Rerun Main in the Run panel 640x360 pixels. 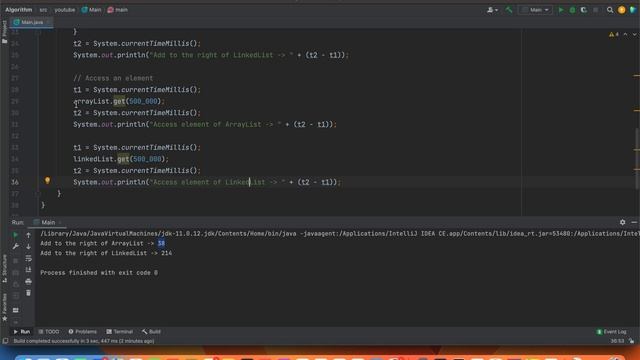(16, 235)
